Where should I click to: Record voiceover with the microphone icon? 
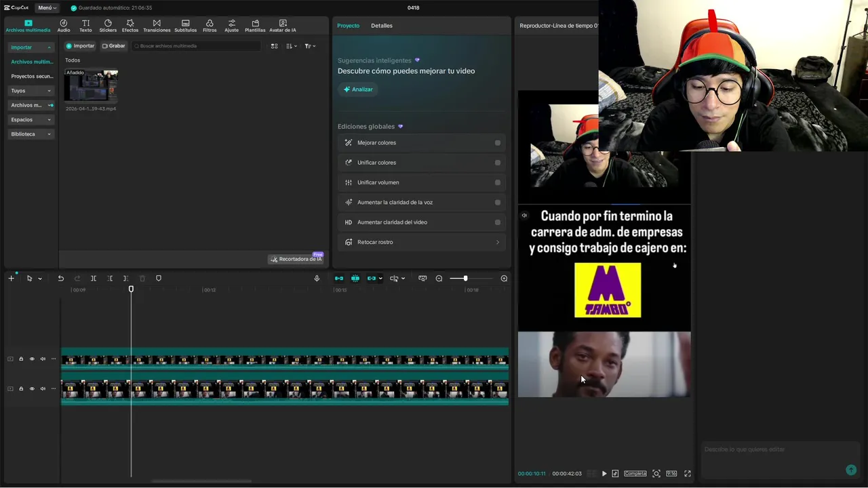[x=317, y=279]
